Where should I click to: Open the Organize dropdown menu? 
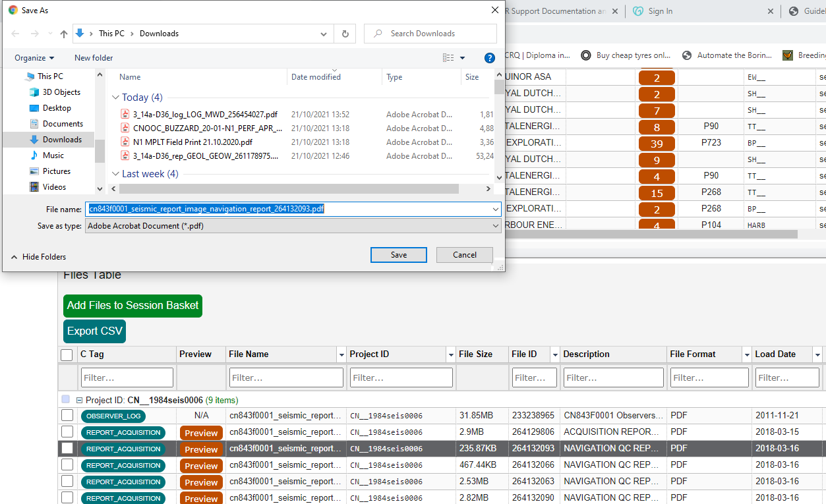pyautogui.click(x=34, y=58)
